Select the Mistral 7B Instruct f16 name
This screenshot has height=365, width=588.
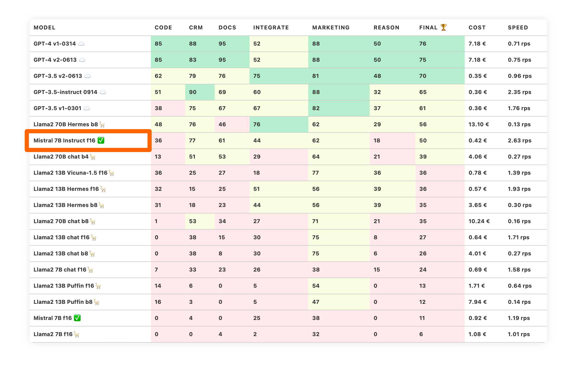(x=65, y=141)
